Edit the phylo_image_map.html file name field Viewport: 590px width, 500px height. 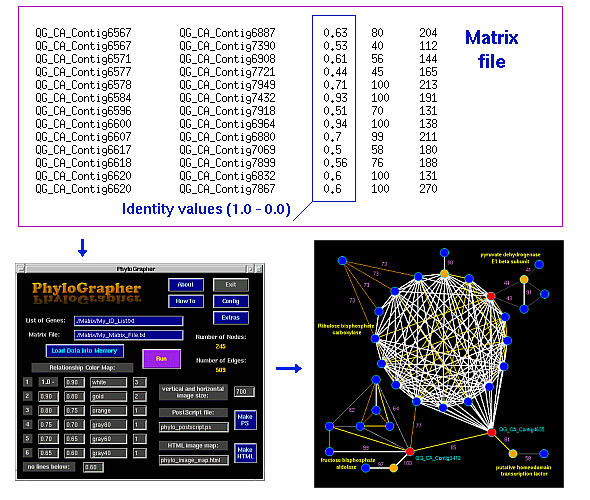(x=194, y=460)
